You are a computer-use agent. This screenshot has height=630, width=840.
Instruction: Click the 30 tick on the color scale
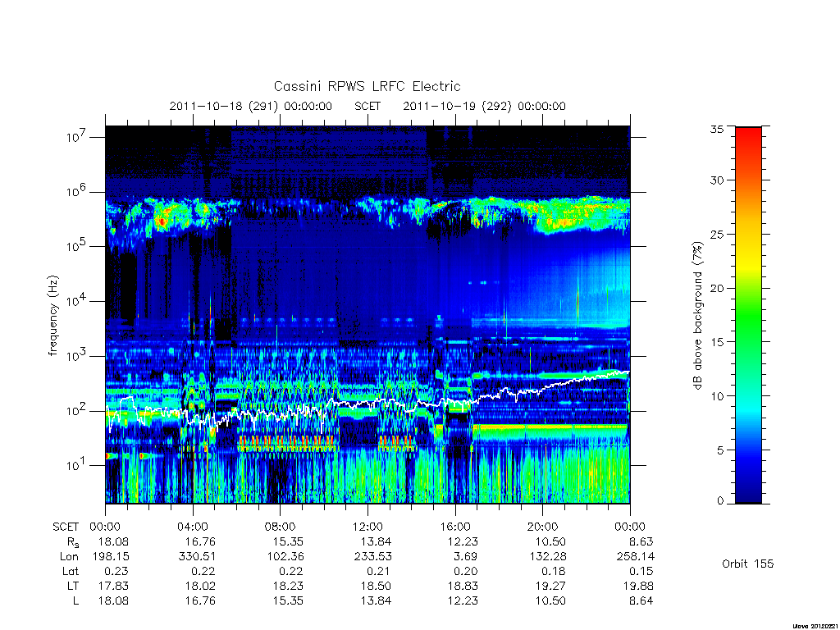coord(716,180)
